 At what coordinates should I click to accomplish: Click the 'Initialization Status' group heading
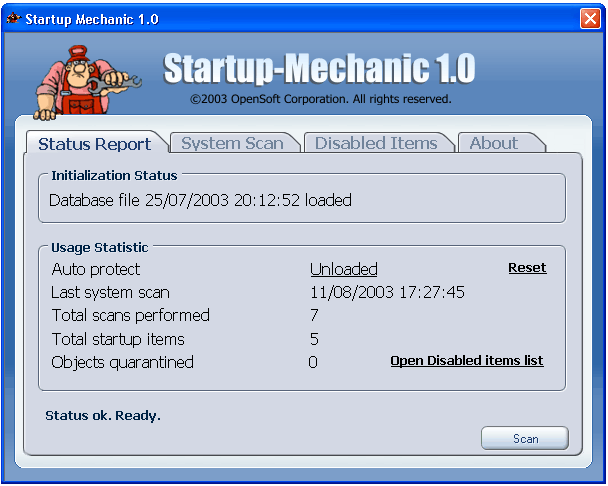click(114, 176)
